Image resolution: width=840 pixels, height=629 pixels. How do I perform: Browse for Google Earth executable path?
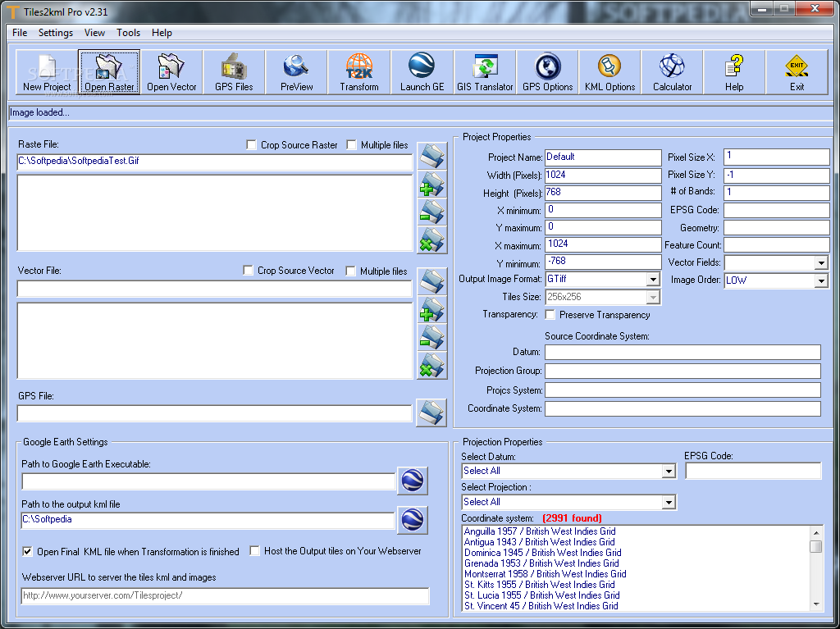413,481
